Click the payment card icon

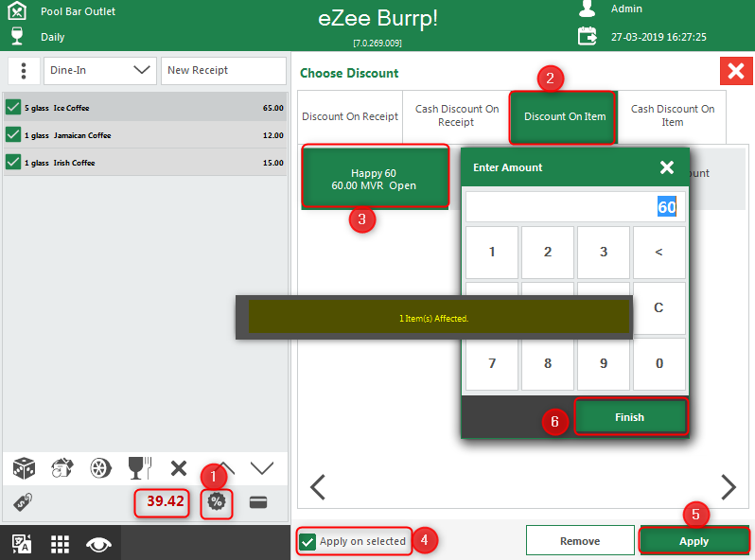pos(258,502)
